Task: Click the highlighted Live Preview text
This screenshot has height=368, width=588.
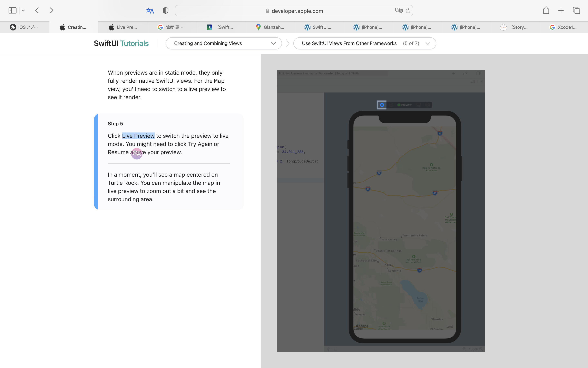Action: [x=138, y=136]
